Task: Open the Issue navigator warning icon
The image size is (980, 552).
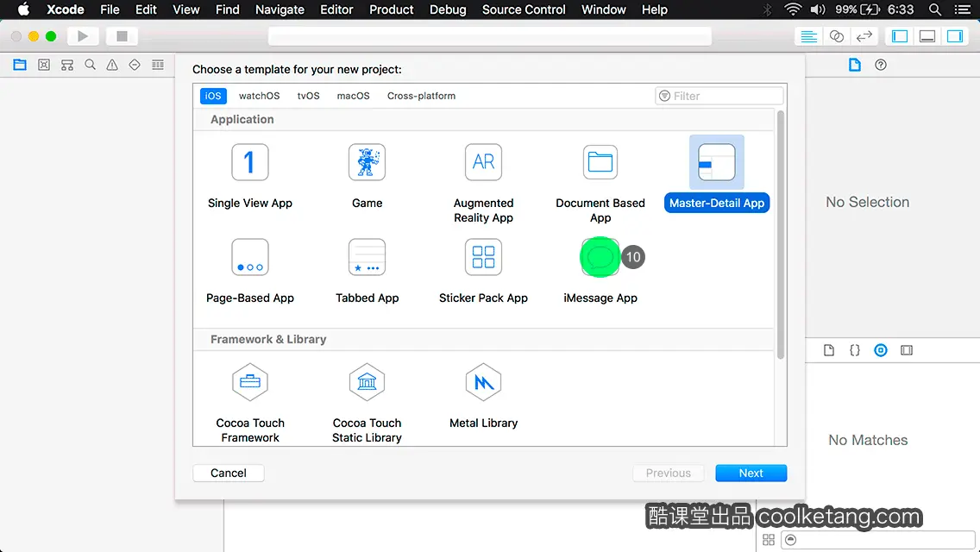Action: 112,65
